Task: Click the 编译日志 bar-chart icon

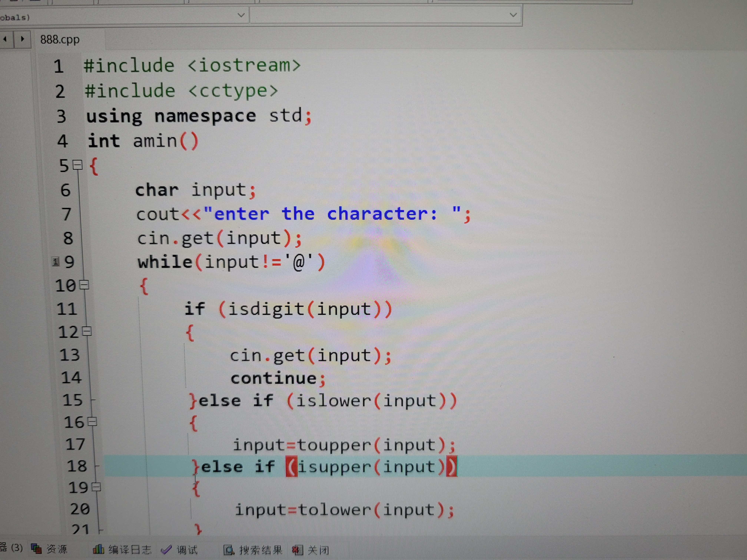Action: (x=98, y=549)
